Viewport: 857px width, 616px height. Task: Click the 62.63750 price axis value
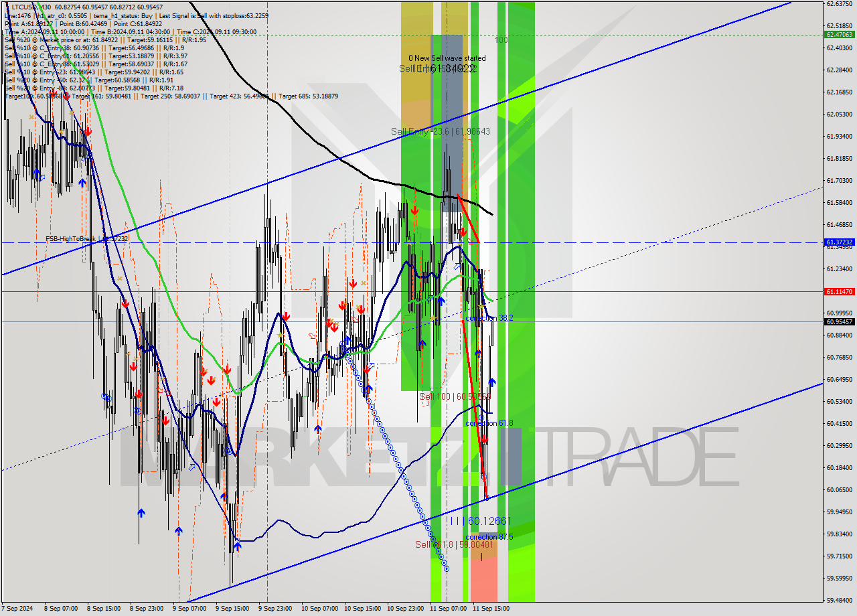(x=839, y=3)
